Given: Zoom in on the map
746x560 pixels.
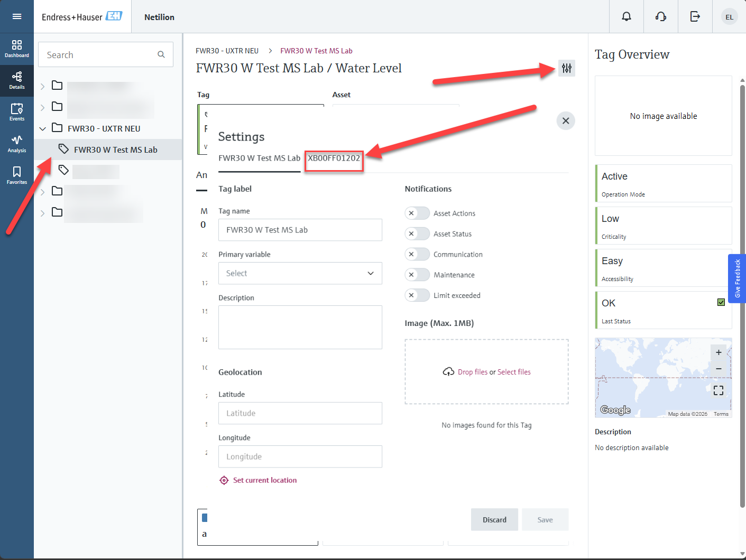Looking at the screenshot, I should (719, 352).
